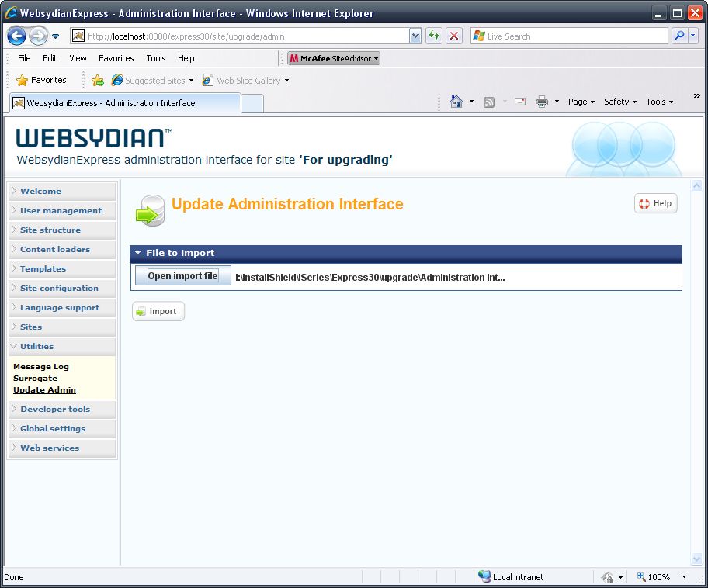Expand the User management section
The height and width of the screenshot is (588, 708).
point(62,211)
